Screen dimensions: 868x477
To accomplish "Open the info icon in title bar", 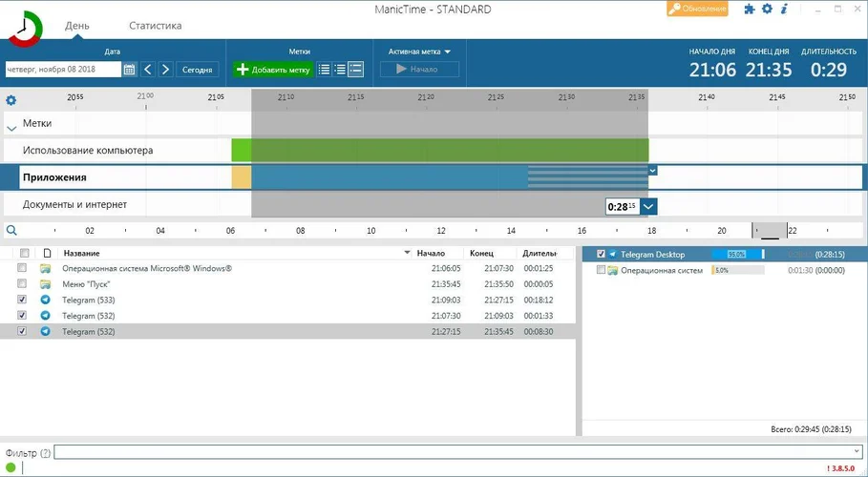I will [x=784, y=9].
